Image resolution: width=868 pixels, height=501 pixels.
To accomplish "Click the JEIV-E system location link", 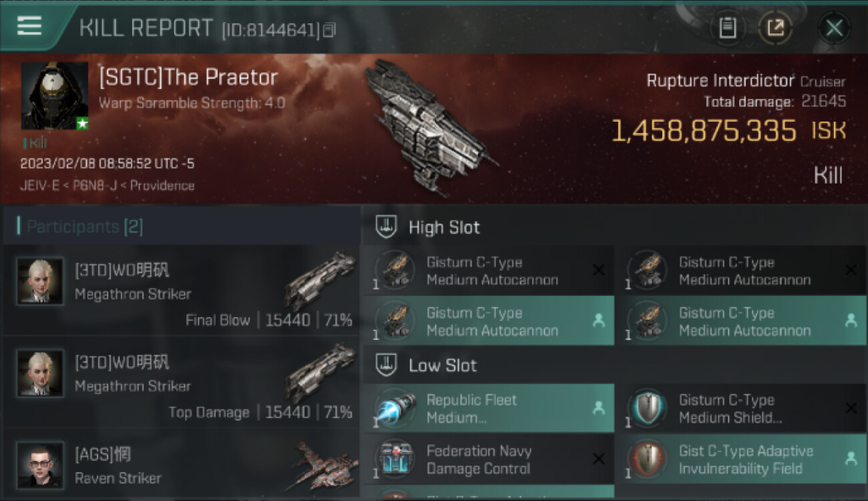I will tap(39, 186).
